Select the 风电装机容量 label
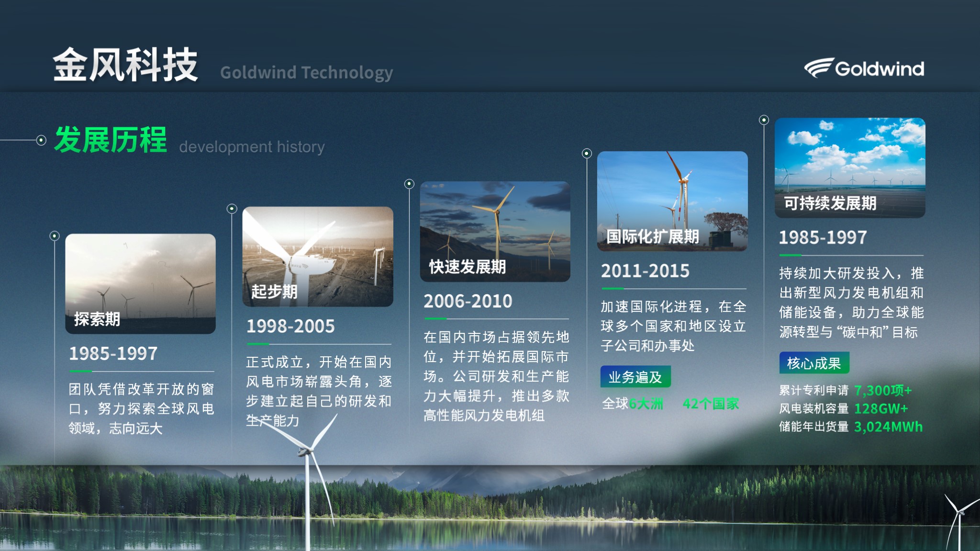This screenshot has width=980, height=551. [814, 409]
